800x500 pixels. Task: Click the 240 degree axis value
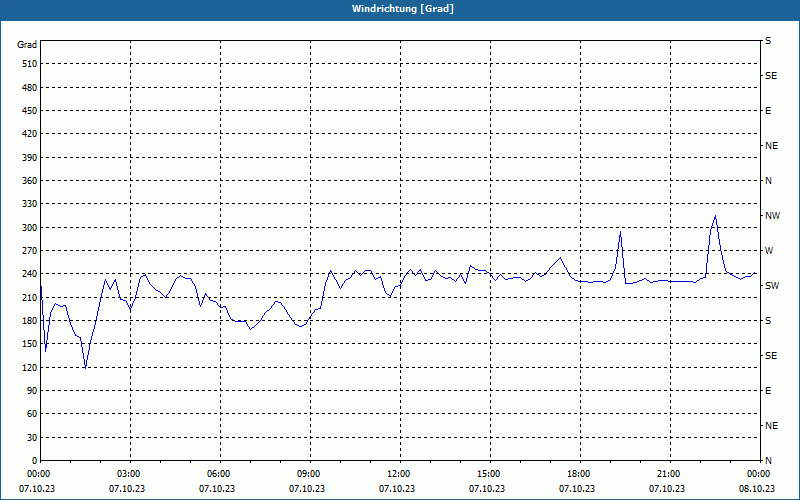30,274
